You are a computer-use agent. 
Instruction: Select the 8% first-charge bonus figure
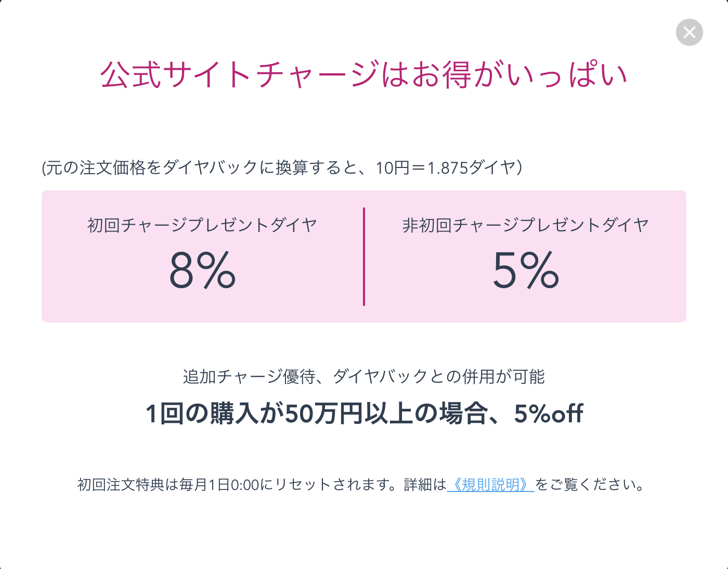[202, 270]
